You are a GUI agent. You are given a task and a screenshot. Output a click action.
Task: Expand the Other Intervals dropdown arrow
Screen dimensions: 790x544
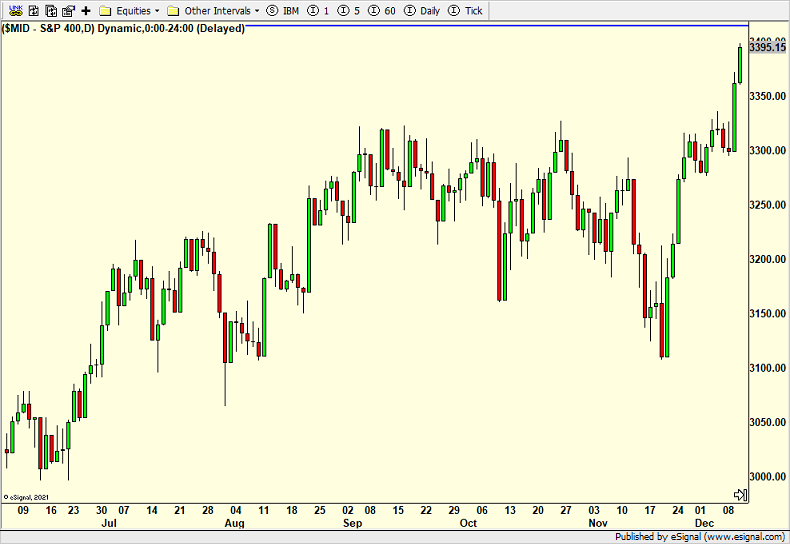pyautogui.click(x=257, y=10)
